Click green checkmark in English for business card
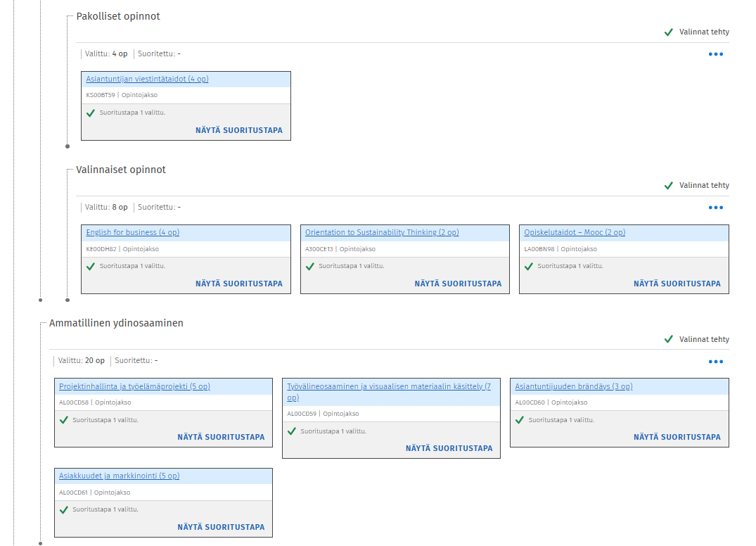The height and width of the screenshot is (546, 756). [90, 267]
